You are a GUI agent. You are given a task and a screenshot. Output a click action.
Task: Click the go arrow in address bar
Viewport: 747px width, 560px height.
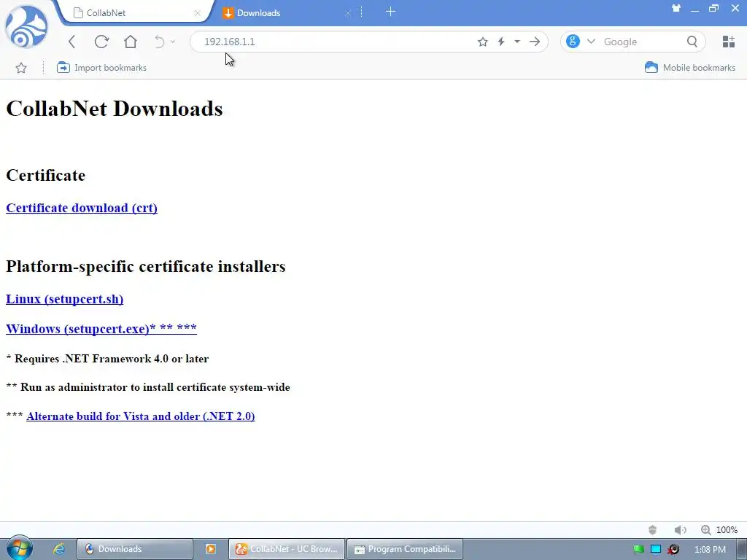pos(535,42)
